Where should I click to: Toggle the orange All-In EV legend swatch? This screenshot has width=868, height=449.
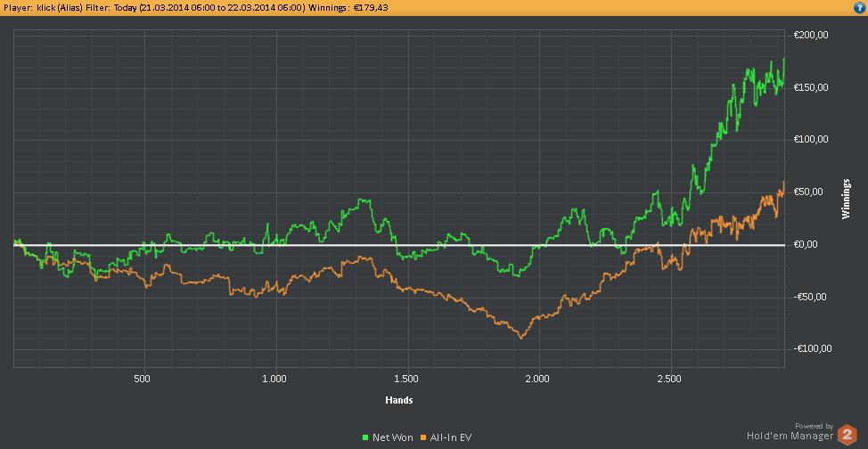424,437
